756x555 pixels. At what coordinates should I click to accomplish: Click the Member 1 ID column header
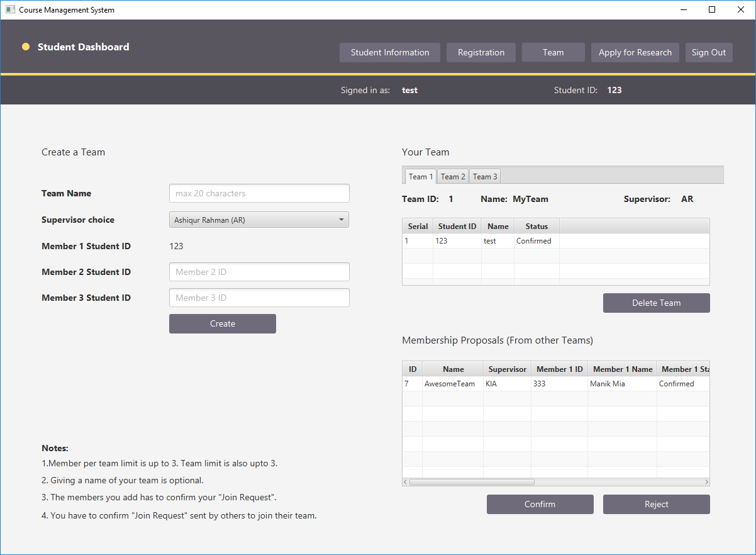coord(559,369)
